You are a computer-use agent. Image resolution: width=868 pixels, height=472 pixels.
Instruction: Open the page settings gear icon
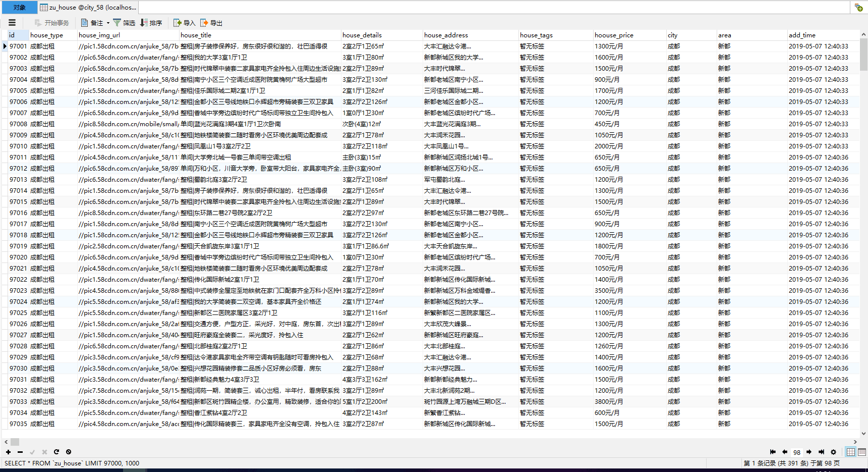[833, 452]
